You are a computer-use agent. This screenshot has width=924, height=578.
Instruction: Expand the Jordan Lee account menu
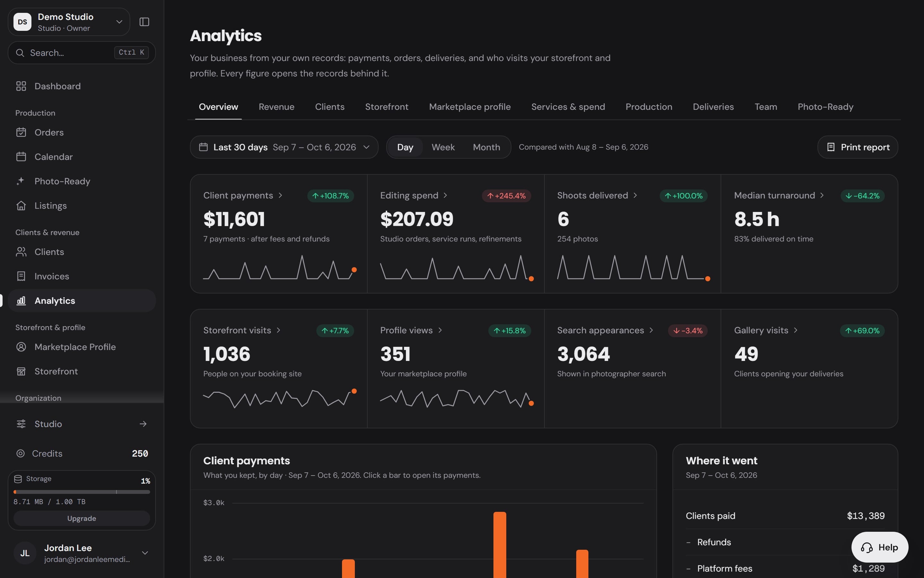[x=82, y=553]
